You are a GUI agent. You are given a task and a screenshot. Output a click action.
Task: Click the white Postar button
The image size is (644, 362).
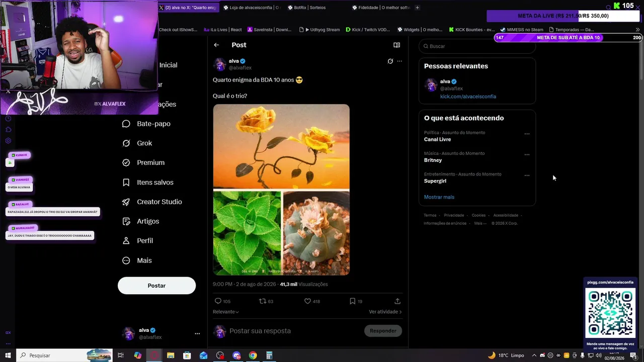(156, 286)
